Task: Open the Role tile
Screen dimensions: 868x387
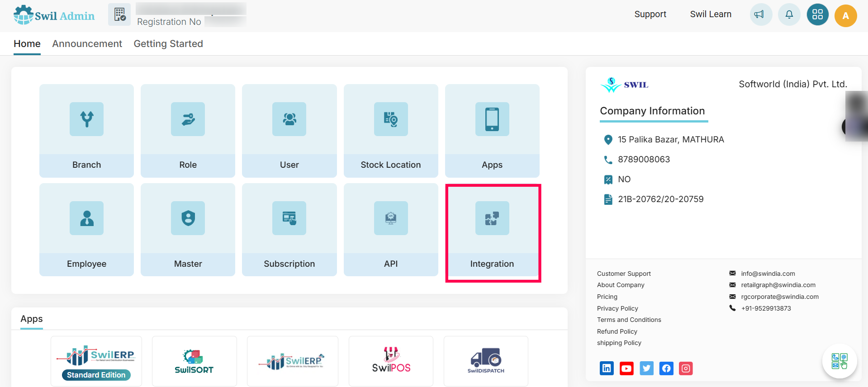Action: (x=188, y=131)
